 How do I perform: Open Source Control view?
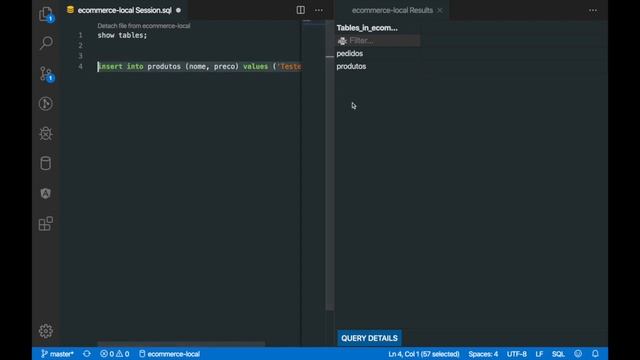coord(46,73)
